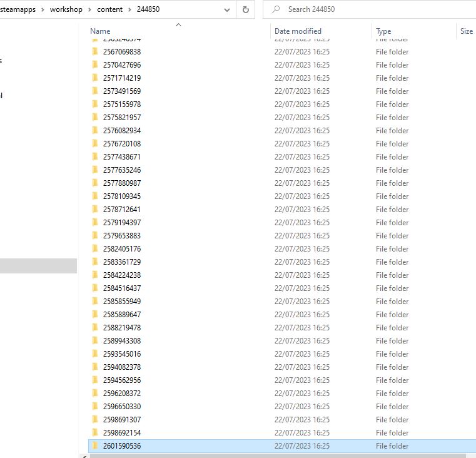Click the folder icon for 2567069838
The height and width of the screenshot is (458, 476).
[x=95, y=51]
